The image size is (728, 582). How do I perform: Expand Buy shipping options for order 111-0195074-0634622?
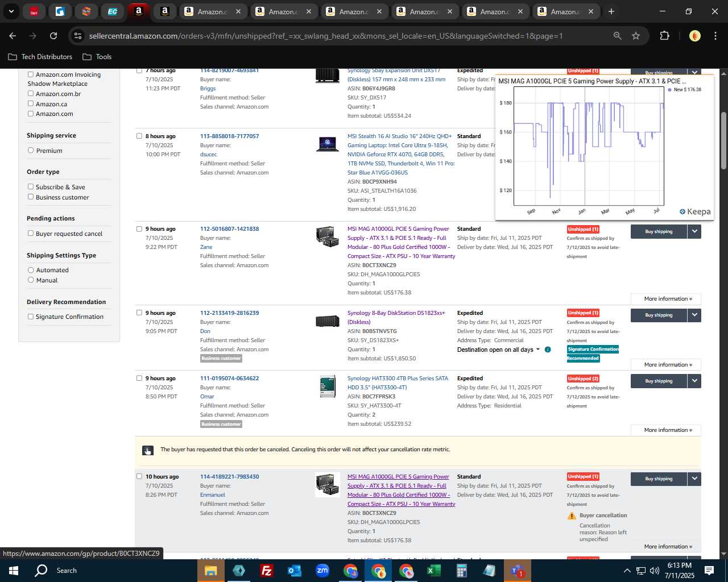click(694, 381)
